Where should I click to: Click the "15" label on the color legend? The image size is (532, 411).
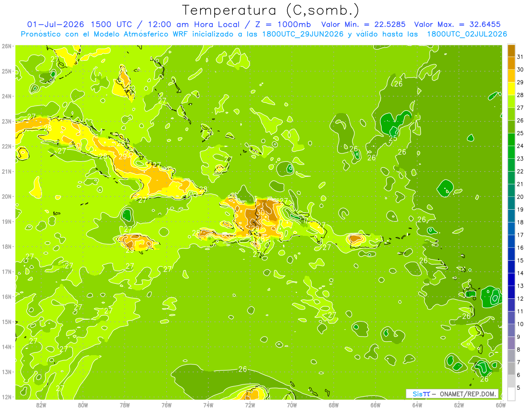point(520,260)
